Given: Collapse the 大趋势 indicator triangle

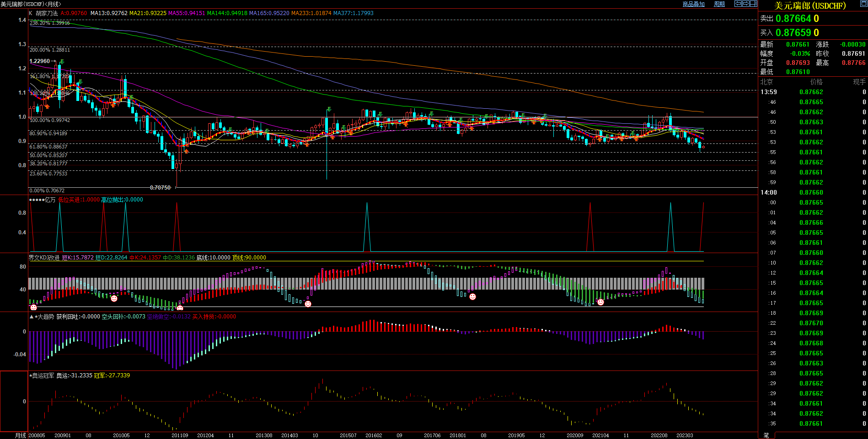Looking at the screenshot, I should click(31, 317).
